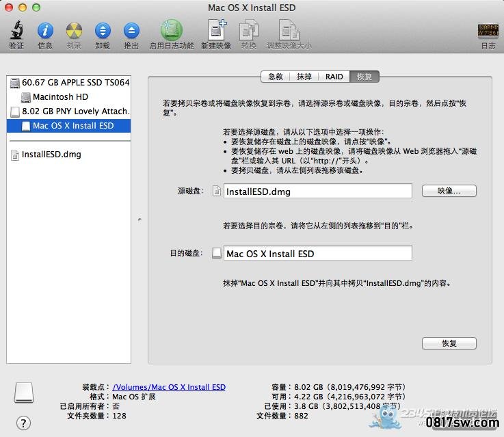Viewport: 504px width, 437px height.
Task: Click the help question mark button
Action: click(x=23, y=423)
